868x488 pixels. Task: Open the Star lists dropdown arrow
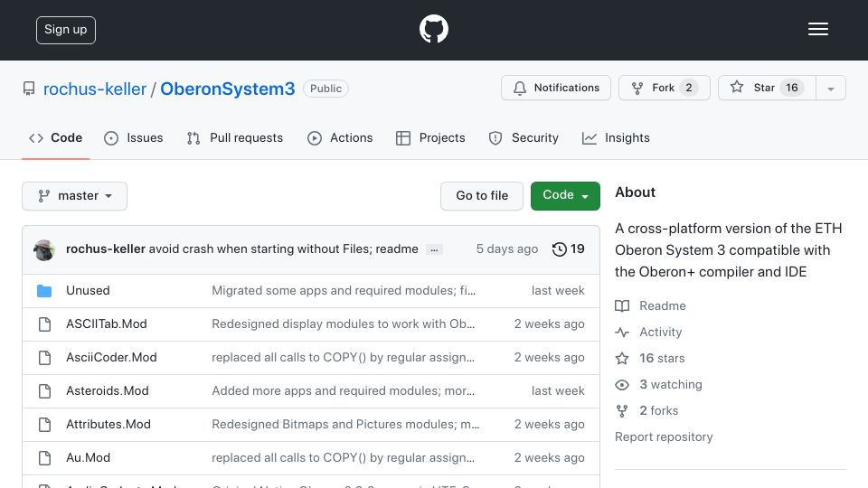tap(830, 88)
